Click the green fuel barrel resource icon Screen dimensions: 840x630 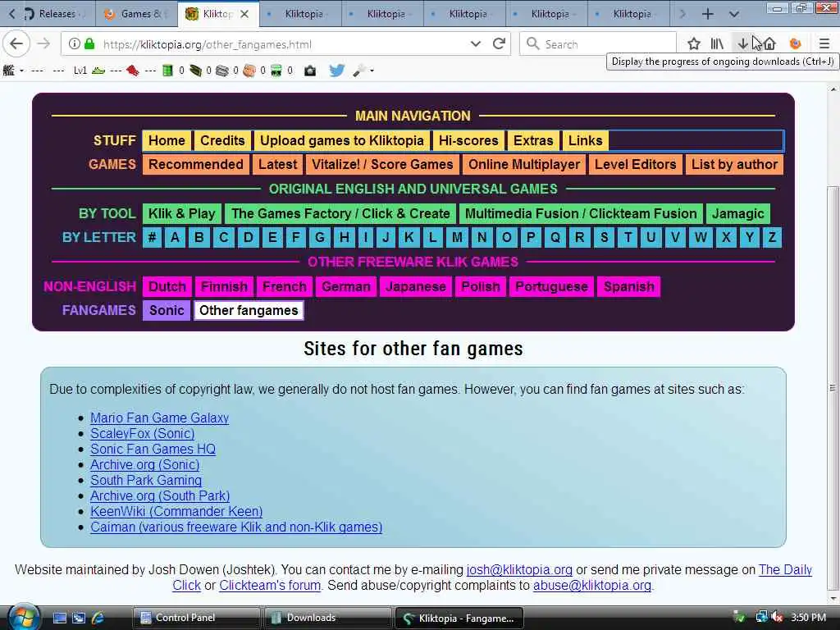(x=167, y=71)
